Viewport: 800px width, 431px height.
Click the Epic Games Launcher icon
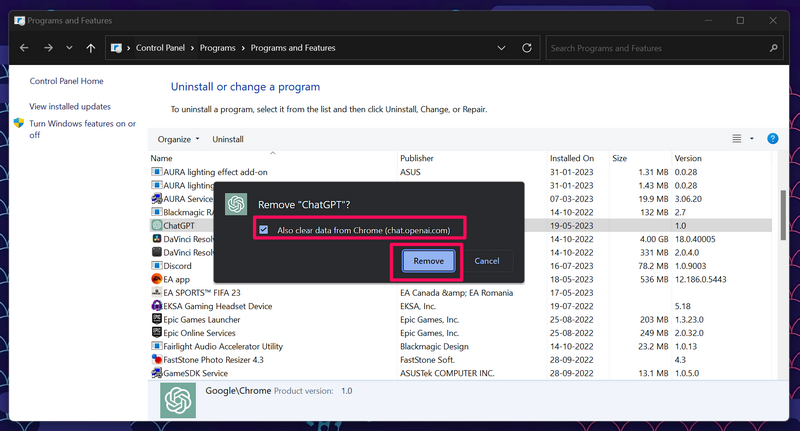[156, 318]
